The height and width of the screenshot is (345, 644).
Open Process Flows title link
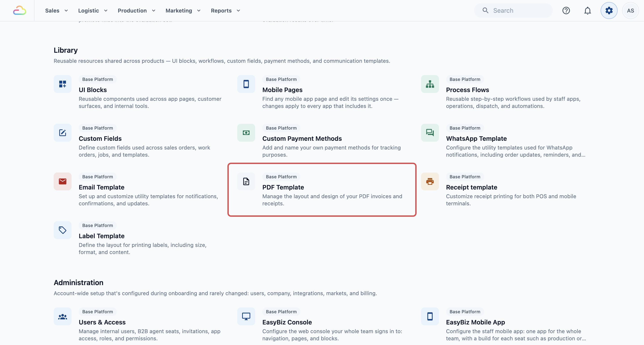coord(467,90)
